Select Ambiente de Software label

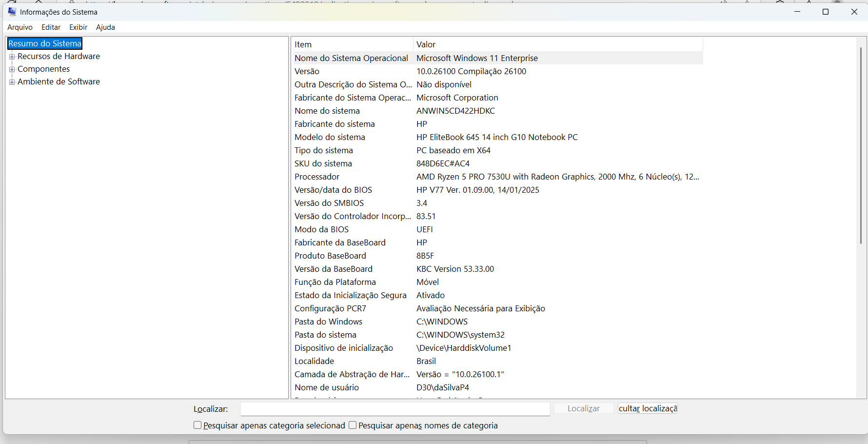[59, 81]
